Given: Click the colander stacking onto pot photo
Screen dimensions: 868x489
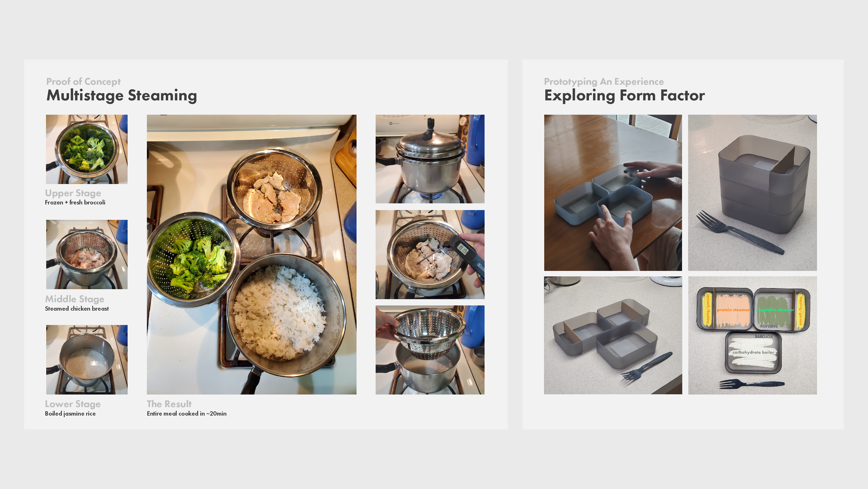Looking at the screenshot, I should (x=430, y=350).
